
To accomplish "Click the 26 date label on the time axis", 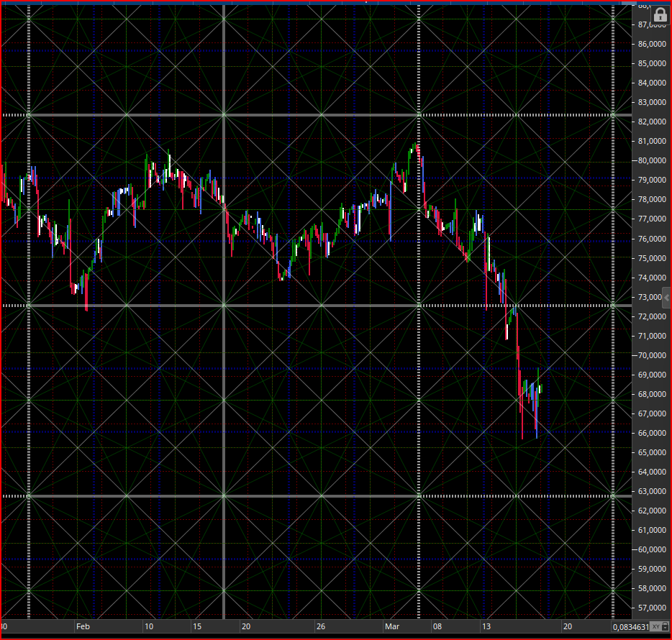I will pos(321,626).
